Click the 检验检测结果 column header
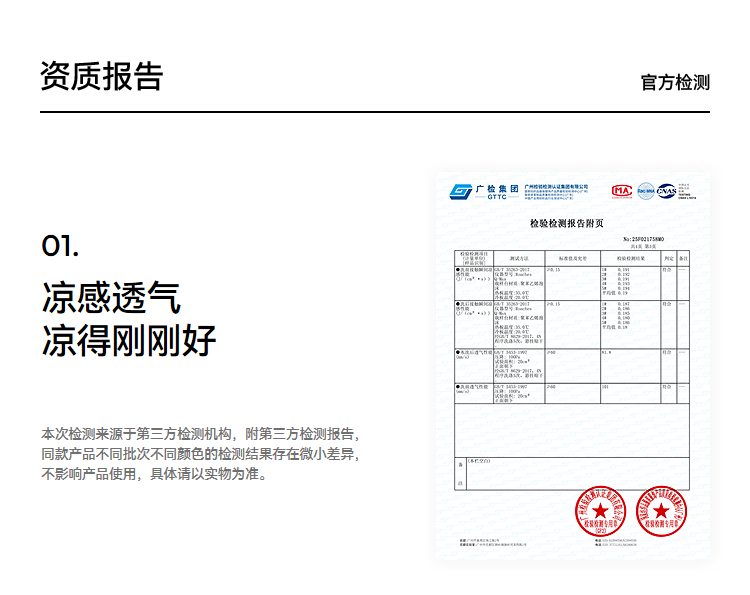This screenshot has width=750, height=595. click(630, 258)
